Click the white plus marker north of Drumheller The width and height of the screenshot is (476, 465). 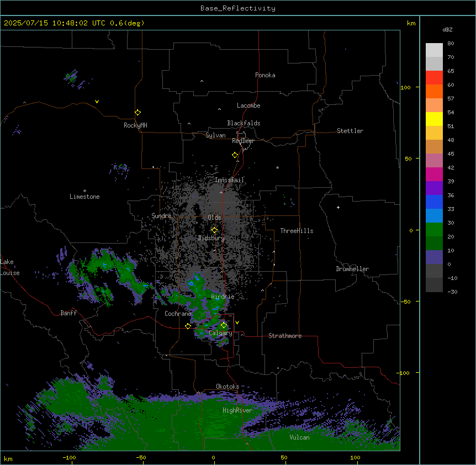pos(338,207)
